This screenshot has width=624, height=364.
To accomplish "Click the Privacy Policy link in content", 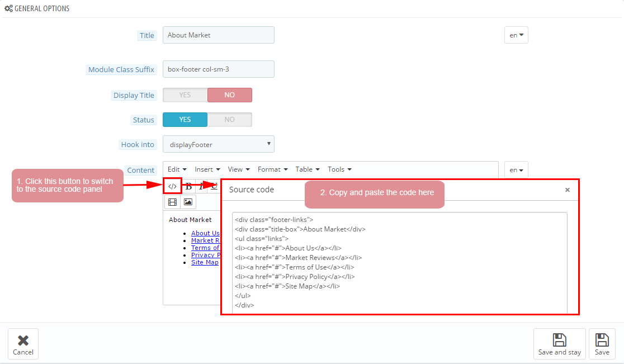I will click(206, 255).
